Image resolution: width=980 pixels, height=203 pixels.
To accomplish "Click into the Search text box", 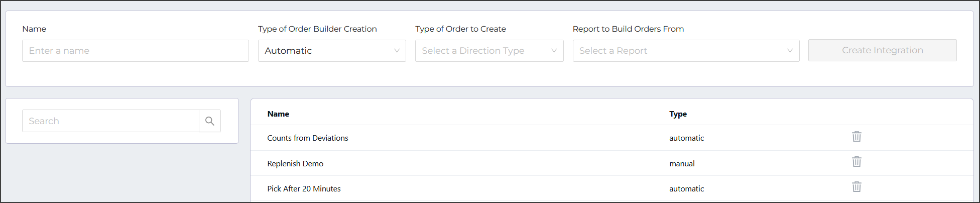I will click(x=110, y=121).
